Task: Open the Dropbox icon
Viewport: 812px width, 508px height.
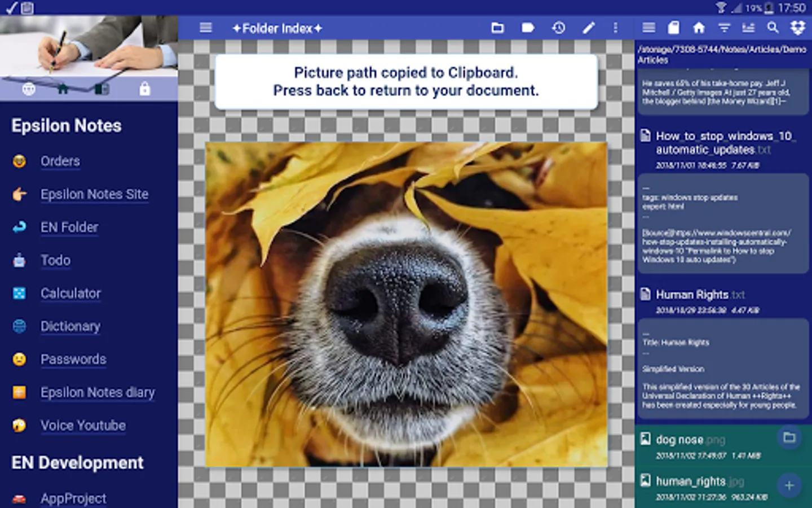Action: pyautogui.click(x=798, y=28)
